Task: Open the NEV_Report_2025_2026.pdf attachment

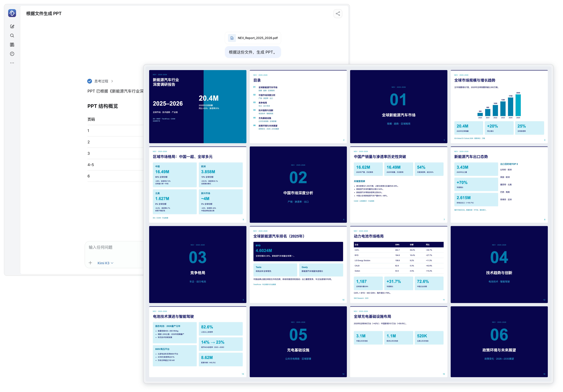Action: [253, 38]
